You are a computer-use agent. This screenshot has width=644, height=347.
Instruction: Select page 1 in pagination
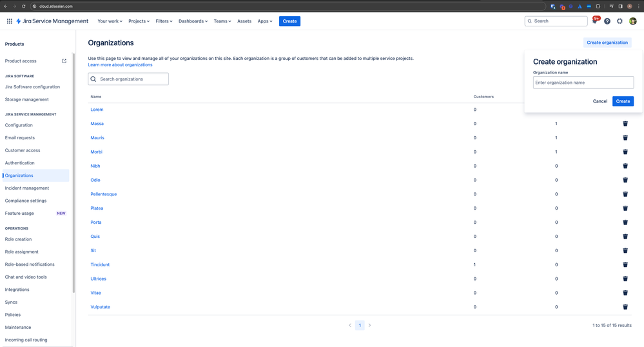coord(360,325)
